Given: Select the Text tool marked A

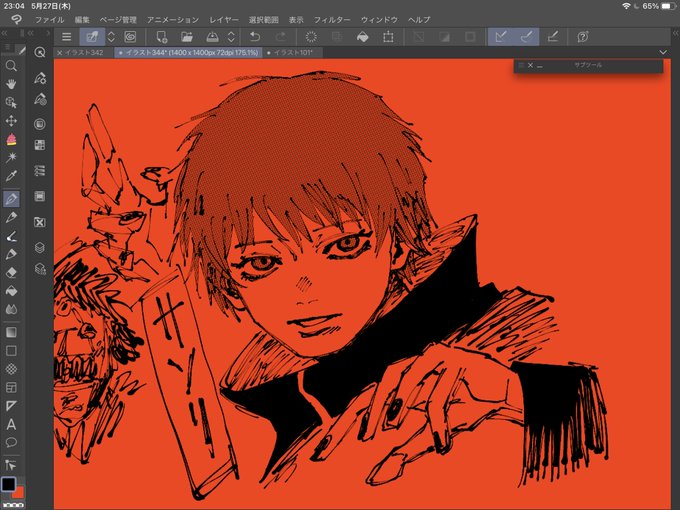Looking at the screenshot, I should (11, 424).
